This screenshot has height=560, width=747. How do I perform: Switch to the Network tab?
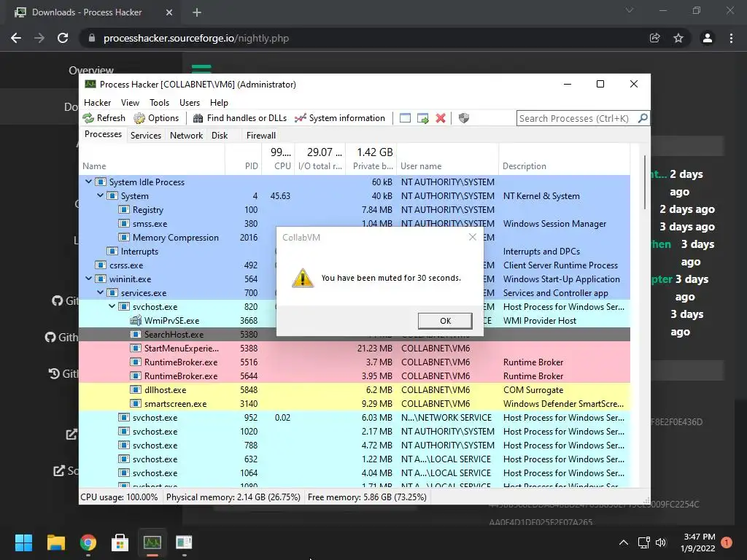(x=186, y=135)
